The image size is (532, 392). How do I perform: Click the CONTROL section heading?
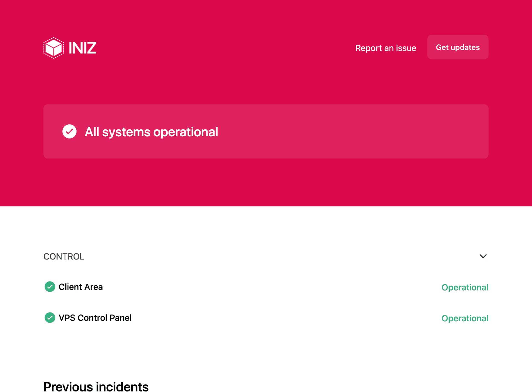pos(64,257)
